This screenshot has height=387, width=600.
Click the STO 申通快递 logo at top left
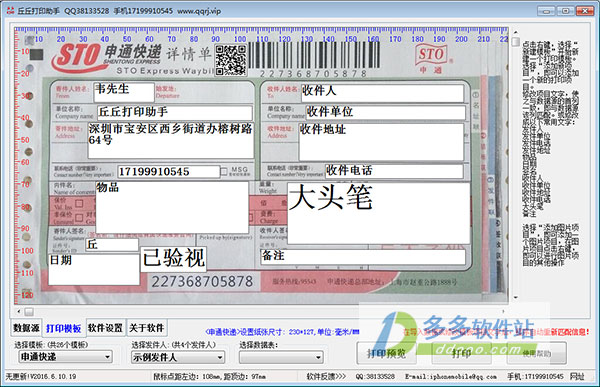click(x=106, y=57)
